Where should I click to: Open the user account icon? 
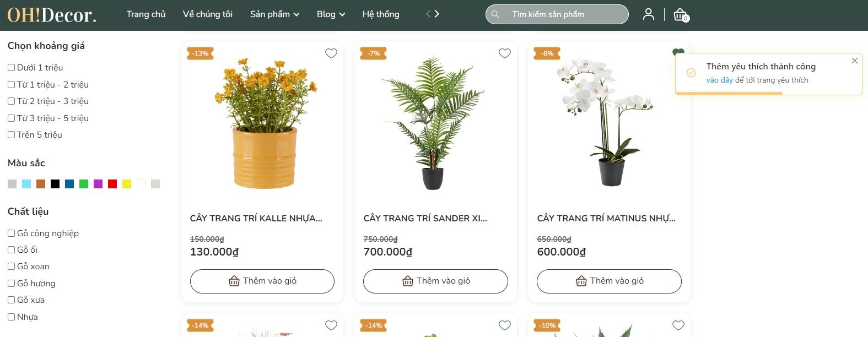coord(649,14)
